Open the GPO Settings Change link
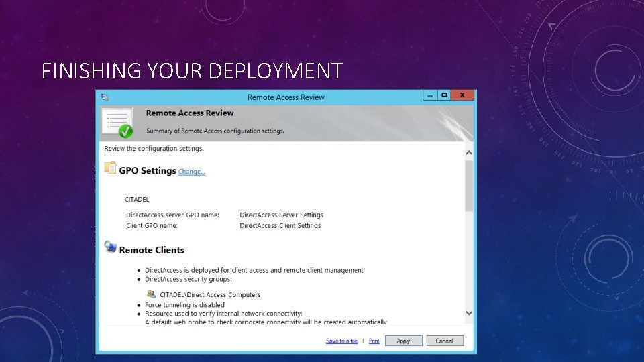The width and height of the screenshot is (644, 362). click(191, 172)
